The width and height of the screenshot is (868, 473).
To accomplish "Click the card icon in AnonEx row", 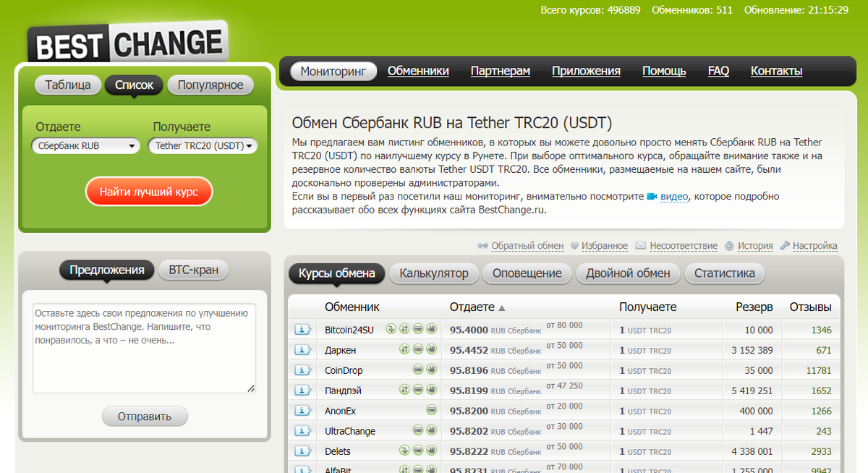I will pos(432,410).
